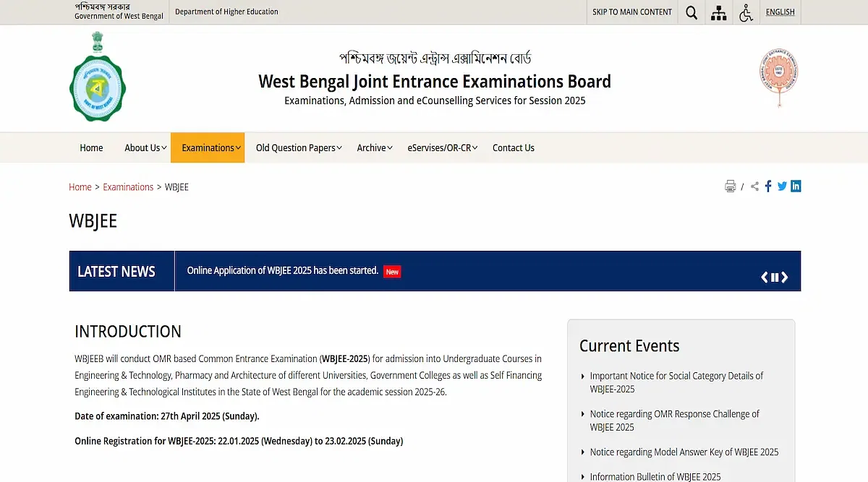Click the WBJEE page heading
This screenshot has height=482, width=868.
[93, 221]
